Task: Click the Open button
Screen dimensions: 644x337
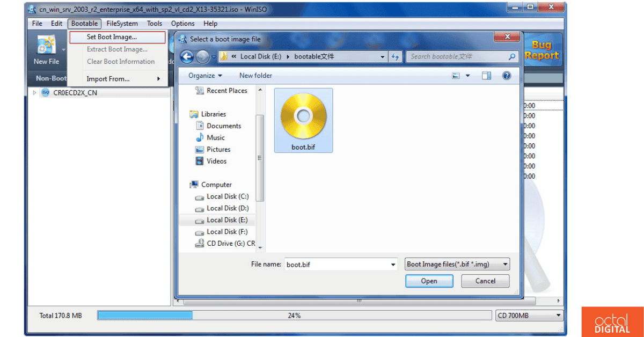Action: pos(429,281)
